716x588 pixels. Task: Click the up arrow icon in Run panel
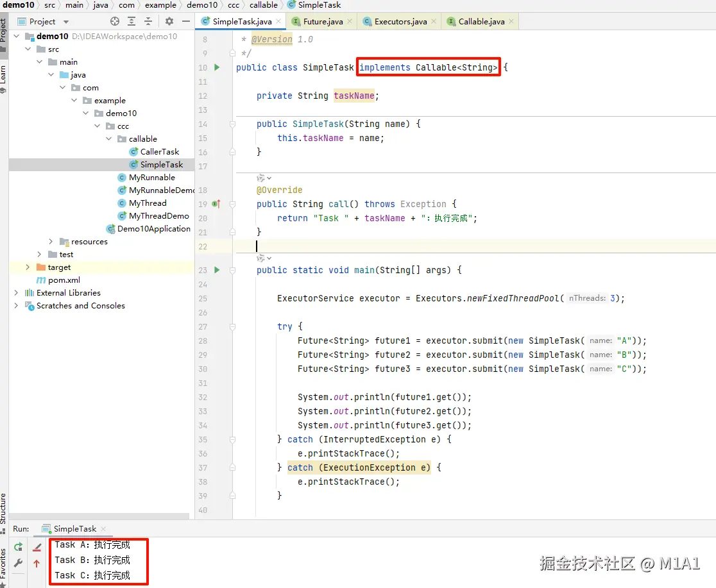[37, 564]
